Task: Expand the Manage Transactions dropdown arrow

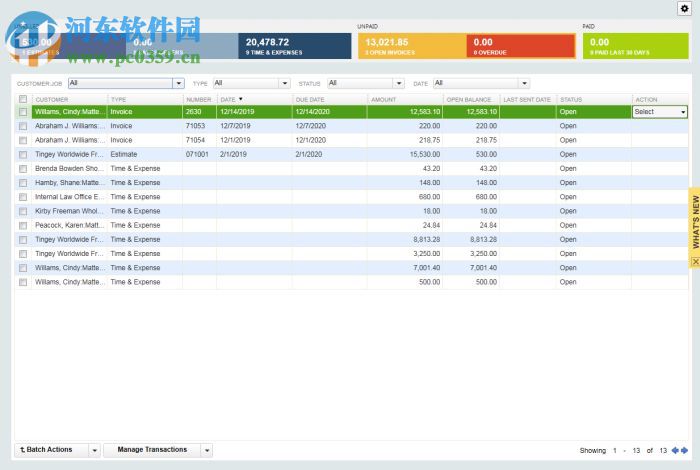Action: click(207, 450)
